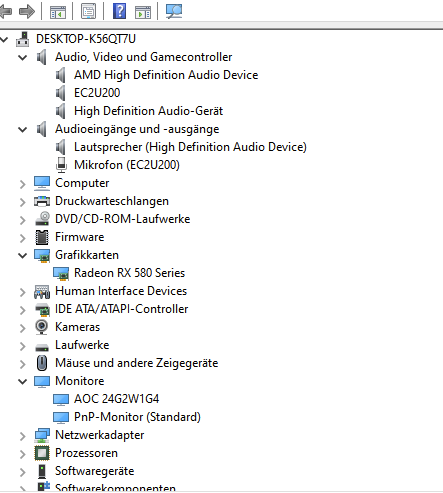Expand the Kameras category
Viewport: 443px width, 493px height.
coord(23,328)
